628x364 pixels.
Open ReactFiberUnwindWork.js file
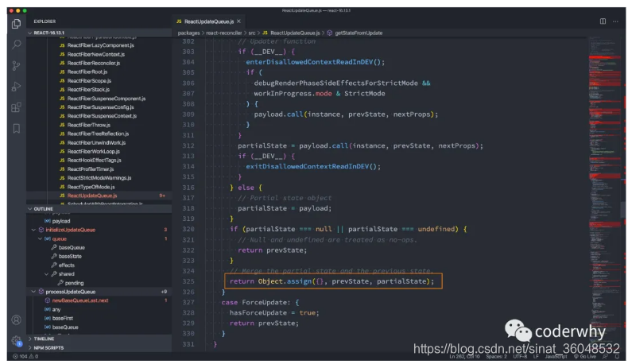pos(96,142)
